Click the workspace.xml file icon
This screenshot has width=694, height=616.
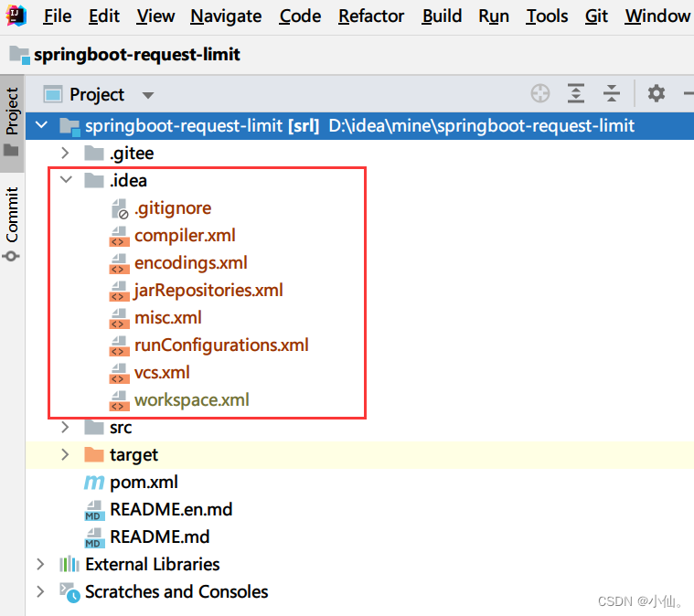pos(119,400)
